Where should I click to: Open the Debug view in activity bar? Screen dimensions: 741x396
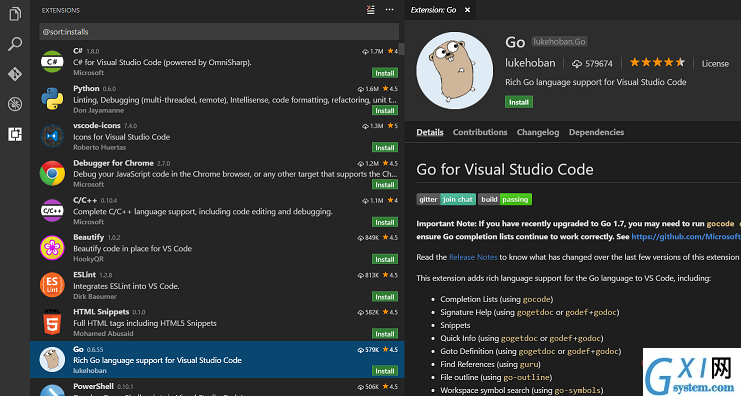tap(15, 104)
